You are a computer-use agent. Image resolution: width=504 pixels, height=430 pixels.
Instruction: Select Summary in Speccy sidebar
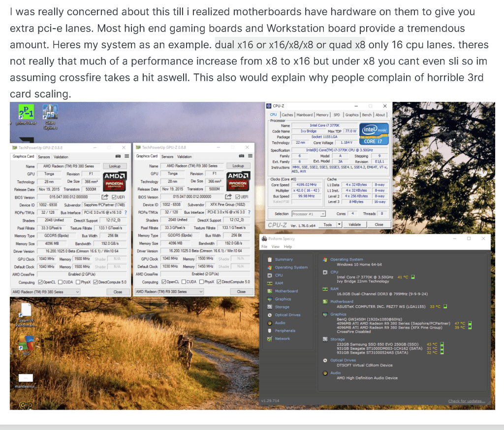click(x=283, y=259)
